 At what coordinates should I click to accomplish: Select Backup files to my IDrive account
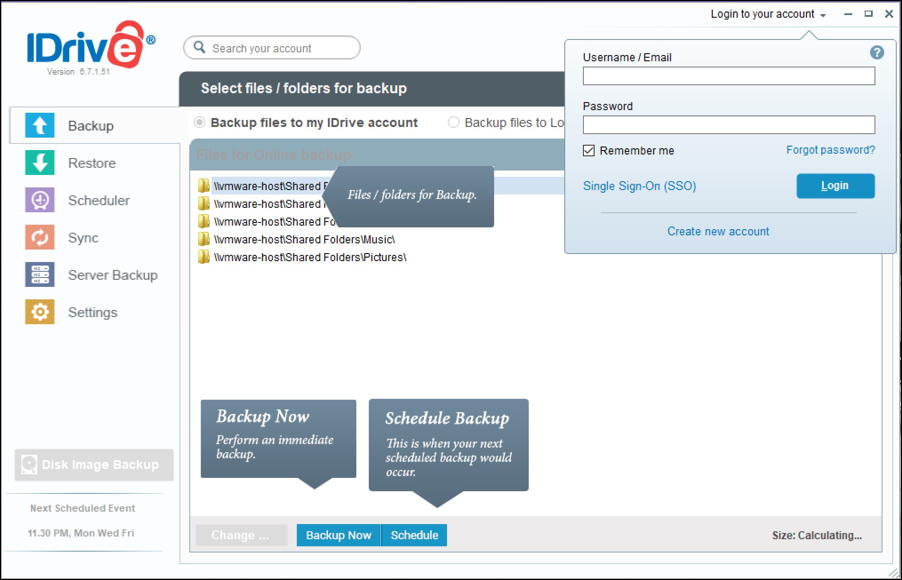tap(199, 123)
